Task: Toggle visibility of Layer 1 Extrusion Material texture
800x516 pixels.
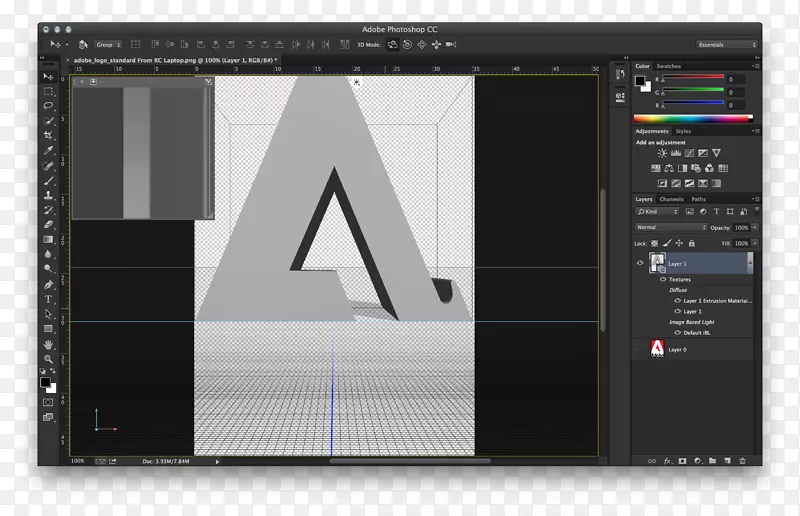Action: 677,300
